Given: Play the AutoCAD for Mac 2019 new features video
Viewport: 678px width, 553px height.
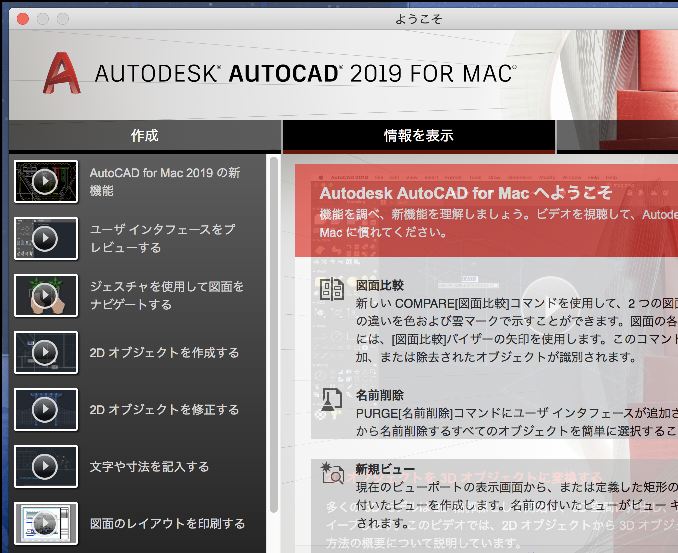Looking at the screenshot, I should tap(46, 182).
